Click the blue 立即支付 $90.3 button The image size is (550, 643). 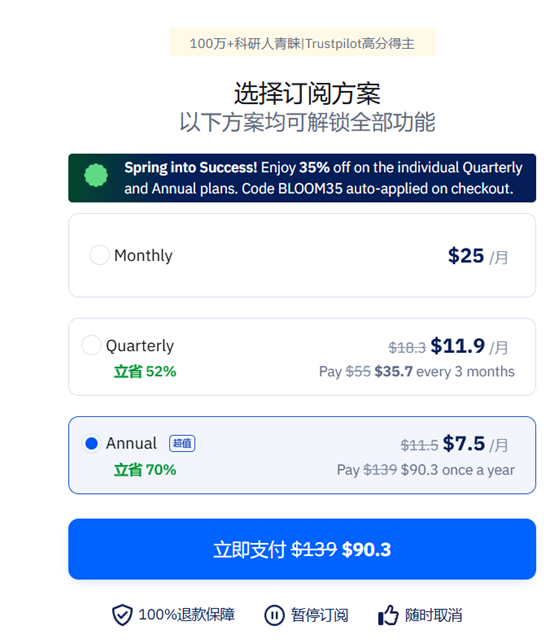[302, 549]
